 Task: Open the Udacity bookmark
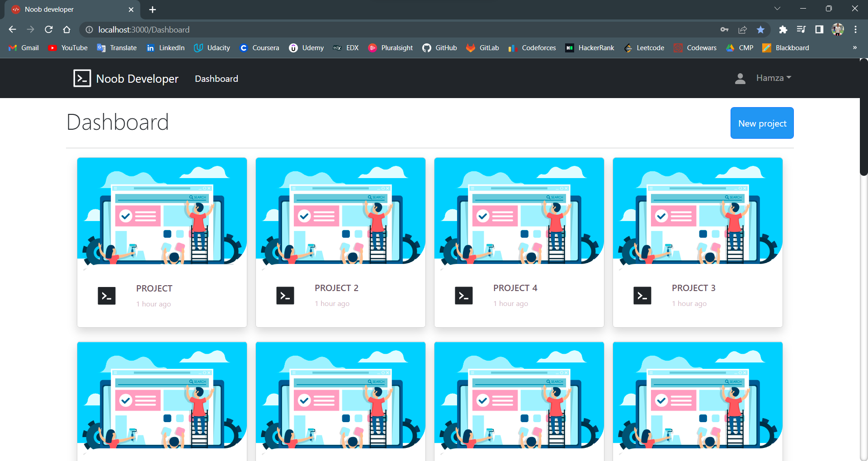pos(212,48)
